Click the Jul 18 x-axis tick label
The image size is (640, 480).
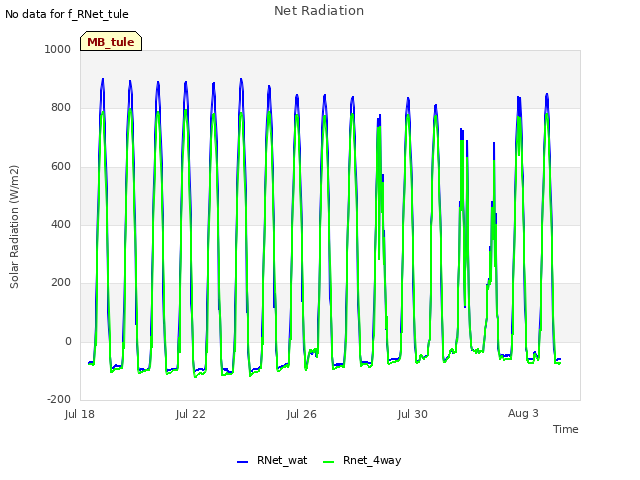pos(80,414)
